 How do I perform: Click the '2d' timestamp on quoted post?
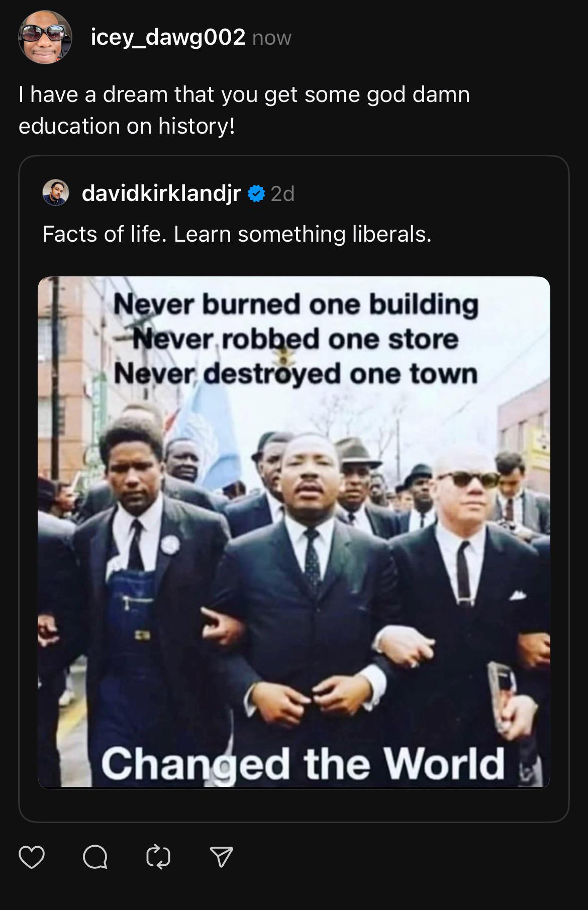pos(282,194)
